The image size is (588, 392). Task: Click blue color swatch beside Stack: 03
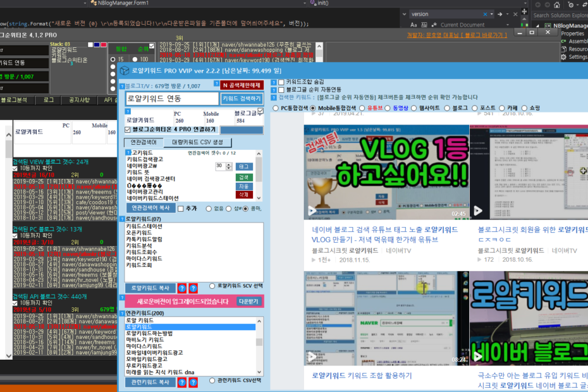pyautogui.click(x=97, y=45)
